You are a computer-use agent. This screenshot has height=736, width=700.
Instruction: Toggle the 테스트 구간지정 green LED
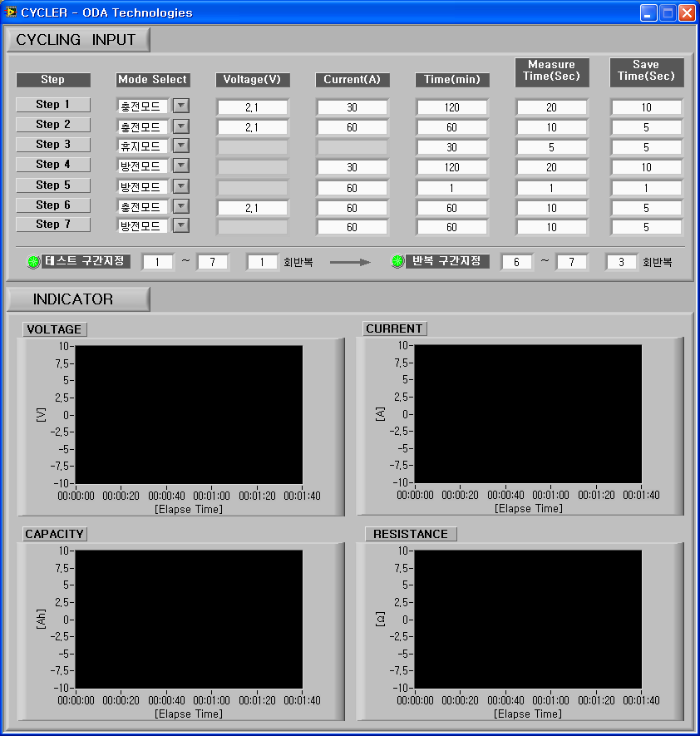[x=33, y=261]
